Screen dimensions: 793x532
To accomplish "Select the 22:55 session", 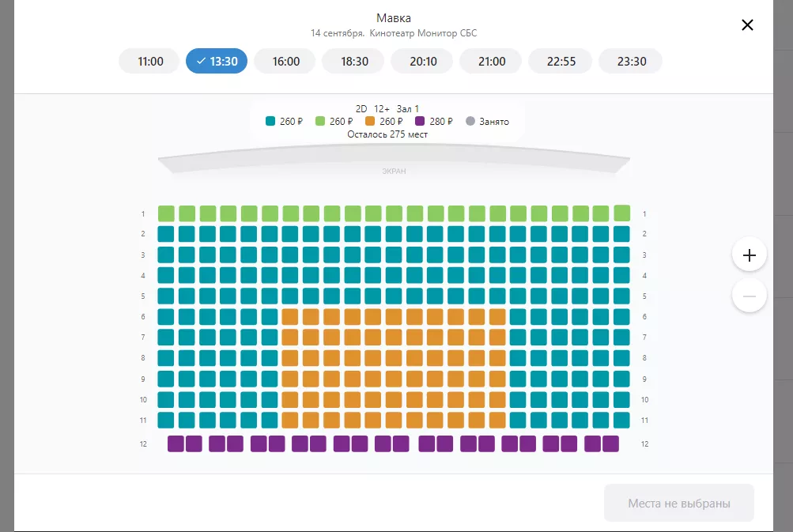I will [561, 61].
